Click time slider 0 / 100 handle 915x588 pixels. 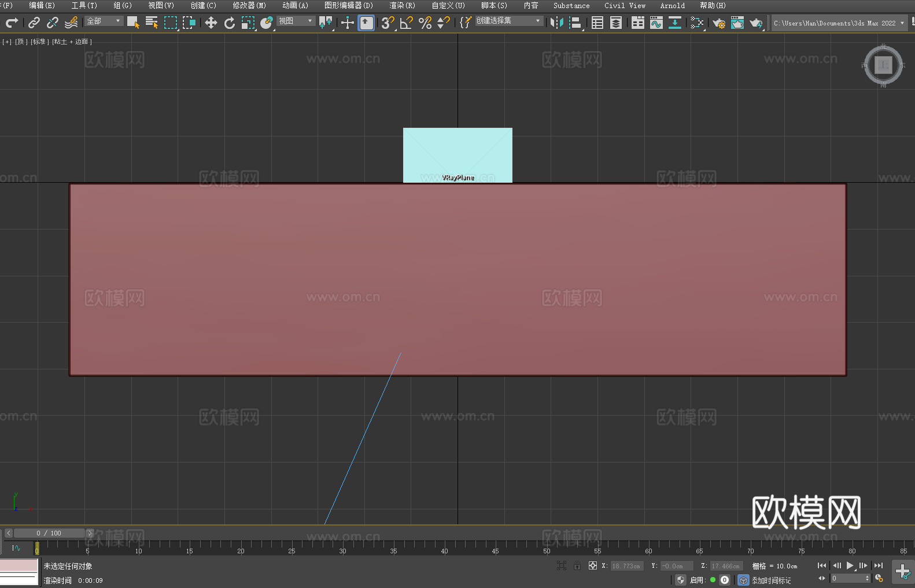(x=49, y=533)
